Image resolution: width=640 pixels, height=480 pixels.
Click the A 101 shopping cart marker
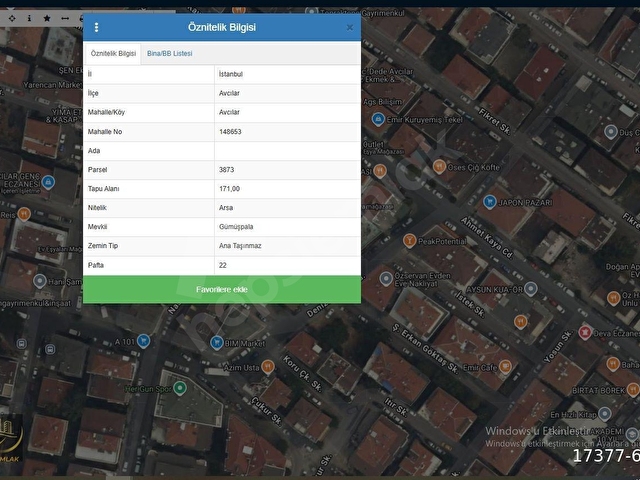pos(143,340)
